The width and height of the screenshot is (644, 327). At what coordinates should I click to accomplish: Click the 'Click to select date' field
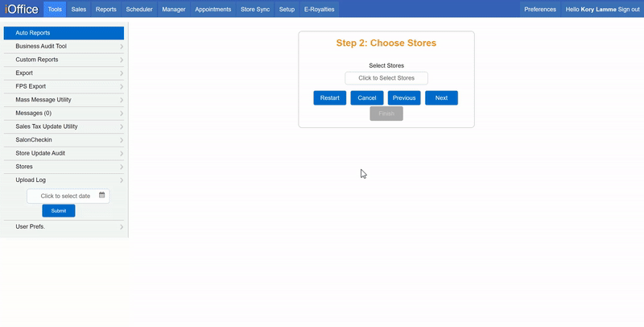pos(68,196)
